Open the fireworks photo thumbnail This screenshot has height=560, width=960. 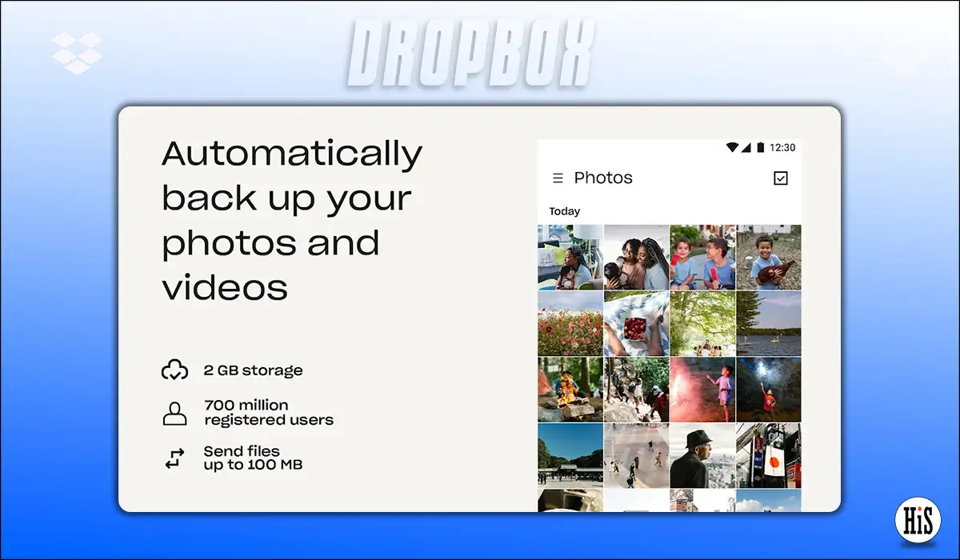point(702,389)
